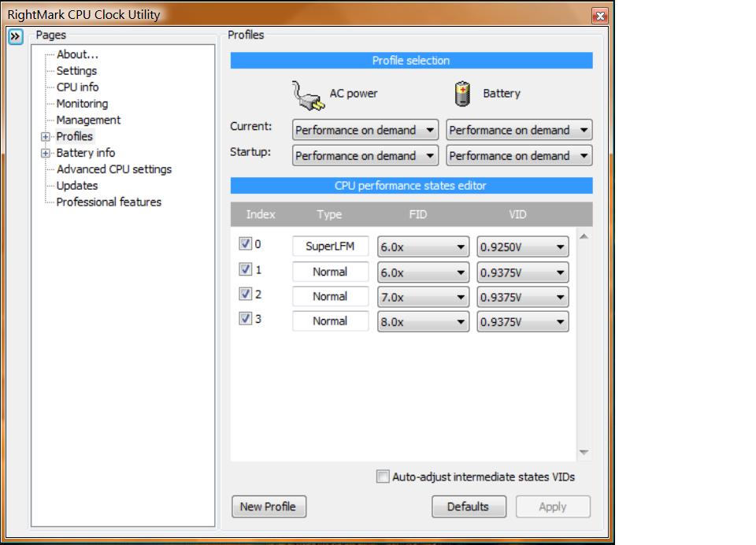Expand the Profiles tree node

point(46,136)
